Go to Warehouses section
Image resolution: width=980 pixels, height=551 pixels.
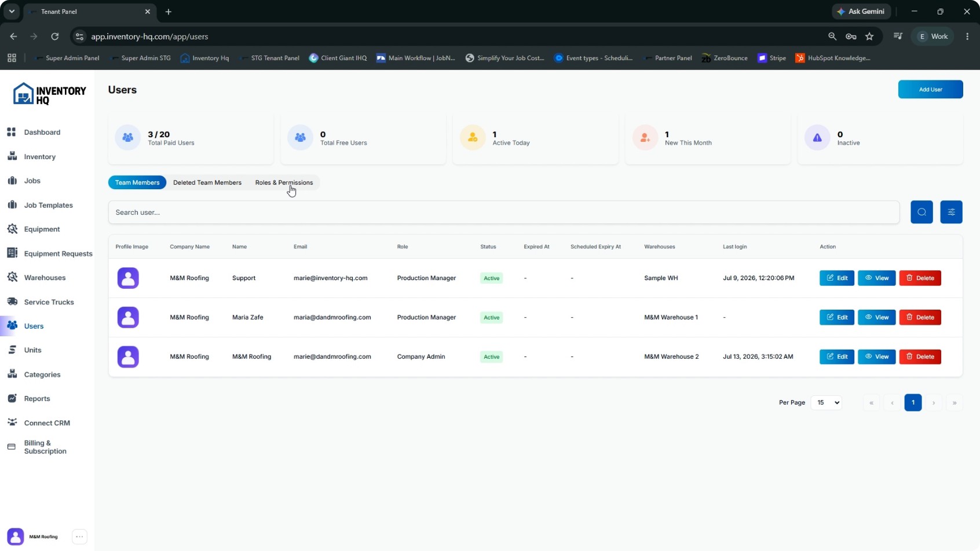tap(45, 278)
